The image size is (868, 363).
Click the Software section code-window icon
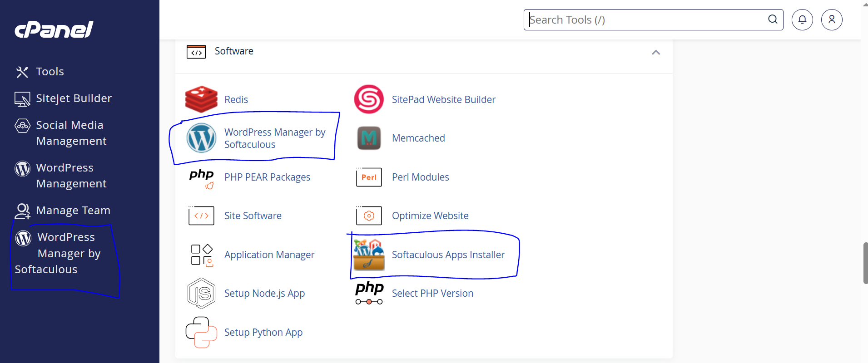pos(196,52)
